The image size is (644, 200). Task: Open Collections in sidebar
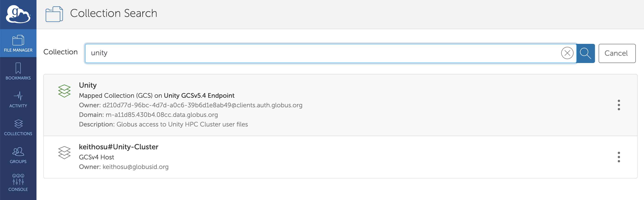[18, 127]
